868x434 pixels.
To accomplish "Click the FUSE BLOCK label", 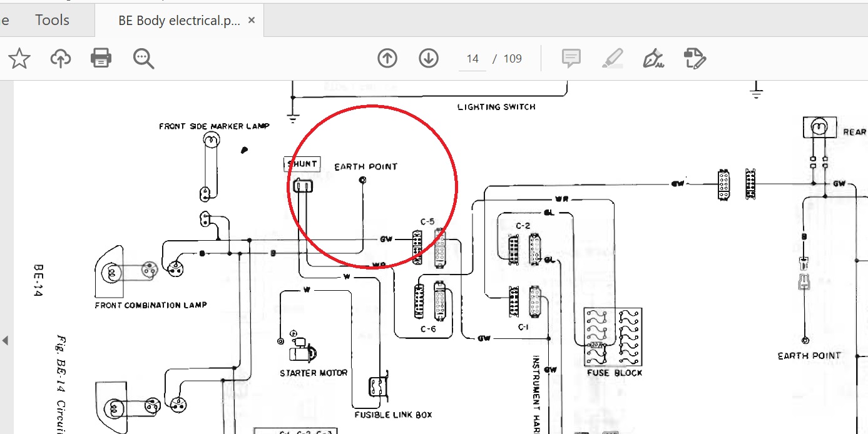I will (x=615, y=373).
